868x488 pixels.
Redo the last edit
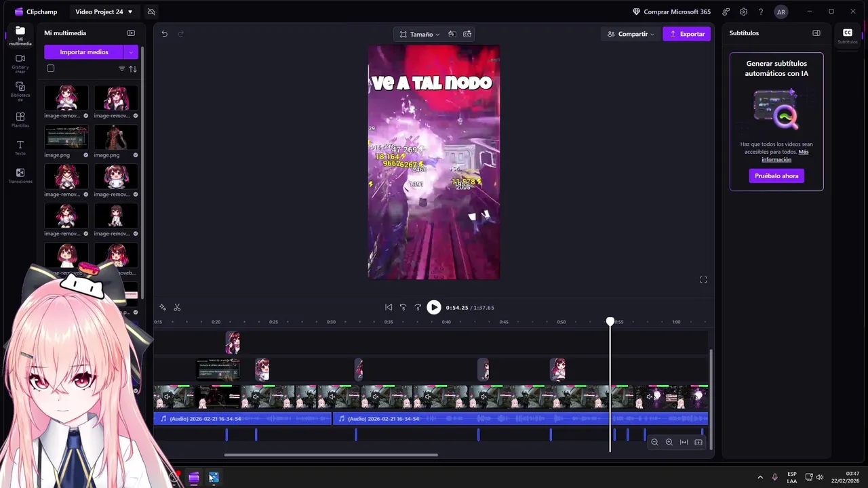(180, 34)
